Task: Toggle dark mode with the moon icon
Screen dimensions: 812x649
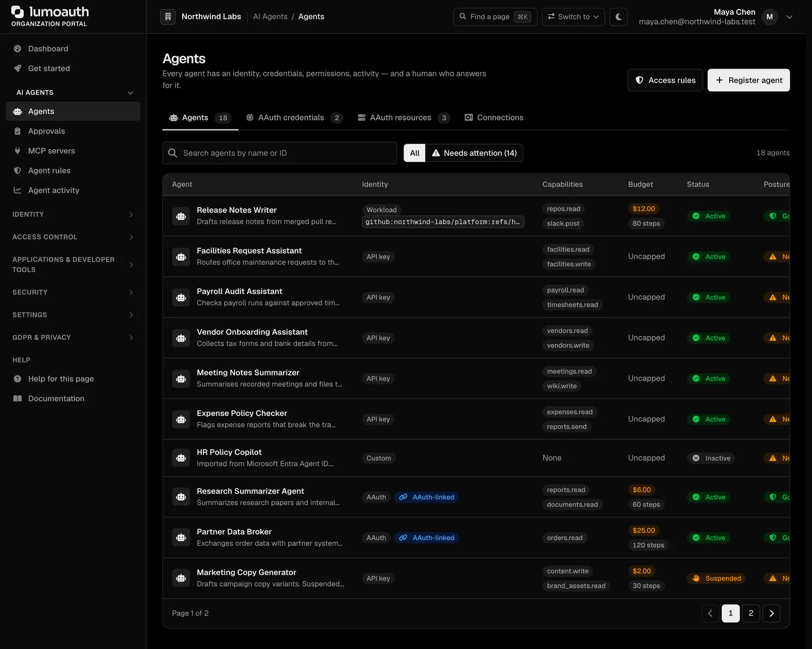Action: pos(619,17)
